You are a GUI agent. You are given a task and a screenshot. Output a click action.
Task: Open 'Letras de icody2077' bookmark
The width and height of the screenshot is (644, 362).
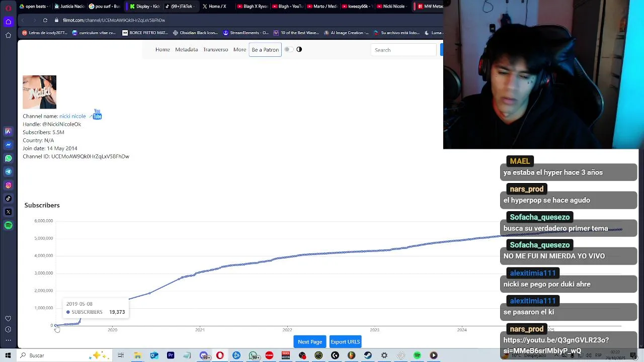(x=45, y=33)
